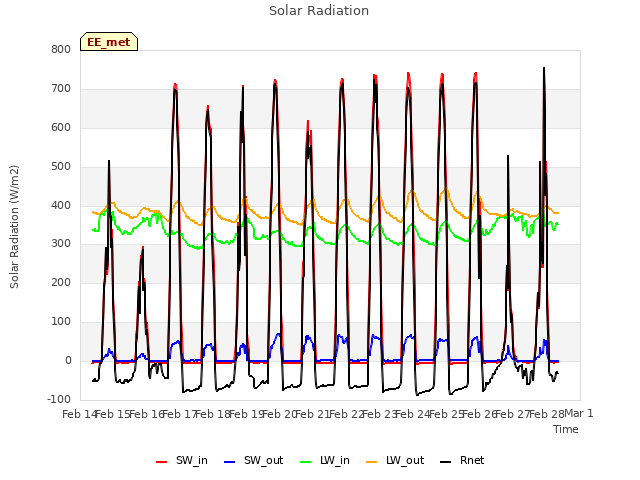
Task: Click the 800 y-axis tick label
Action: [x=61, y=50]
